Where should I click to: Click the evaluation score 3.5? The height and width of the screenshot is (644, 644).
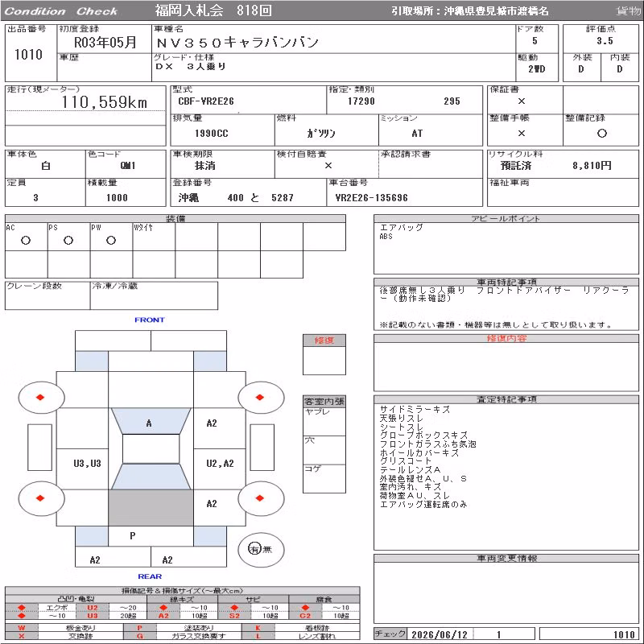[x=605, y=41]
